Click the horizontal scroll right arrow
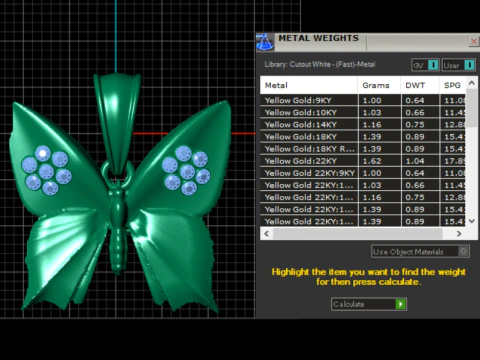Image resolution: width=480 pixels, height=360 pixels. [459, 234]
